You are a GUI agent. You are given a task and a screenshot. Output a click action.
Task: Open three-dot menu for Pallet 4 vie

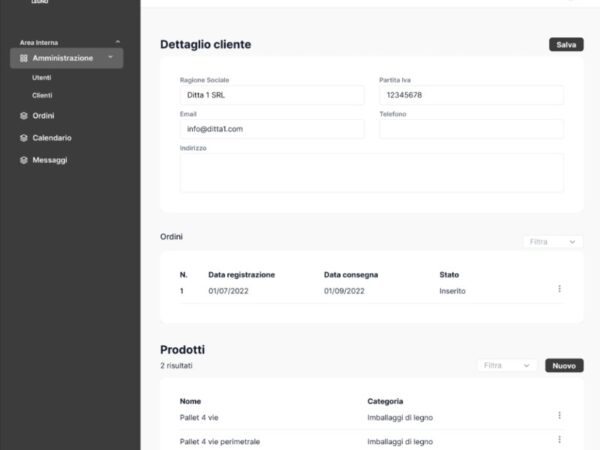559,416
